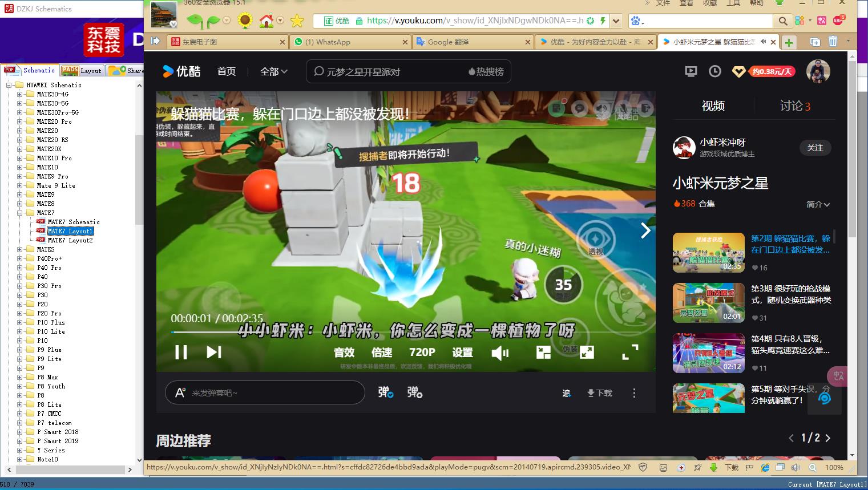Collapse the MATE7 folder in tree
The height and width of the screenshot is (490, 868).
coord(20,213)
